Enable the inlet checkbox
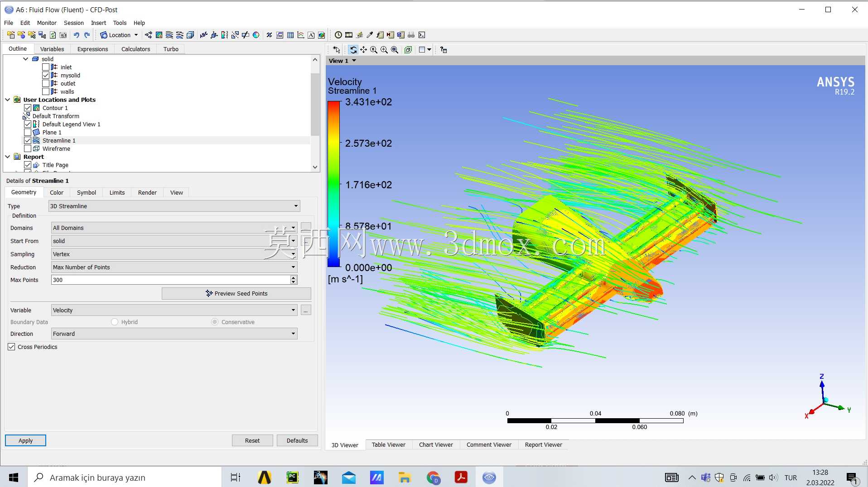The image size is (868, 487). click(x=46, y=67)
